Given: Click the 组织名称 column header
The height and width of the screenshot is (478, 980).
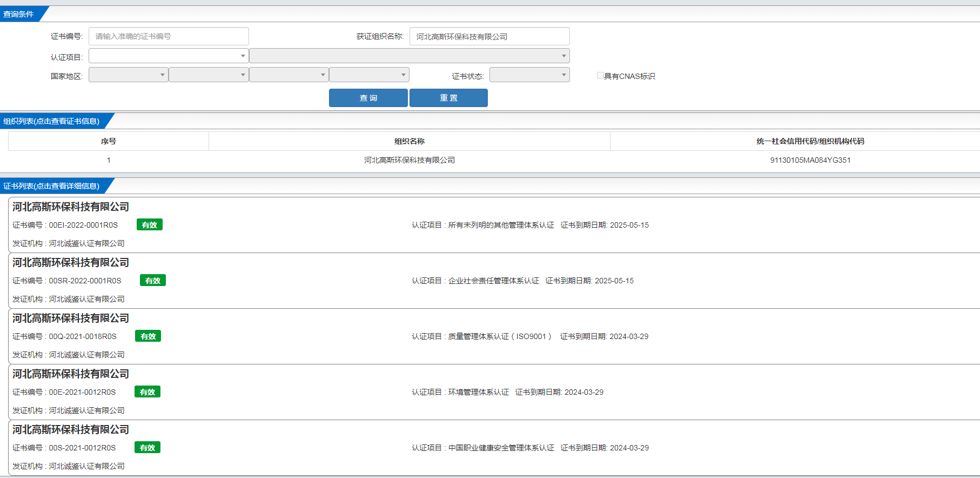Looking at the screenshot, I should coord(410,141).
